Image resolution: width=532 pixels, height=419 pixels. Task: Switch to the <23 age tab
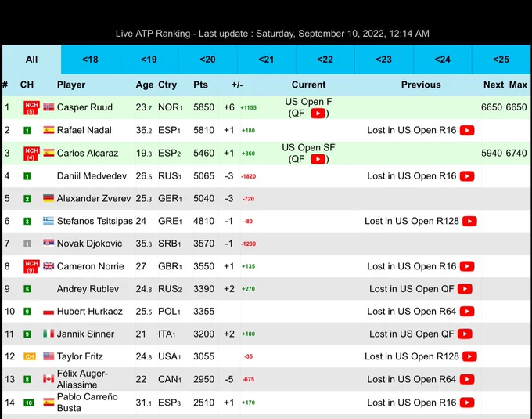383,60
